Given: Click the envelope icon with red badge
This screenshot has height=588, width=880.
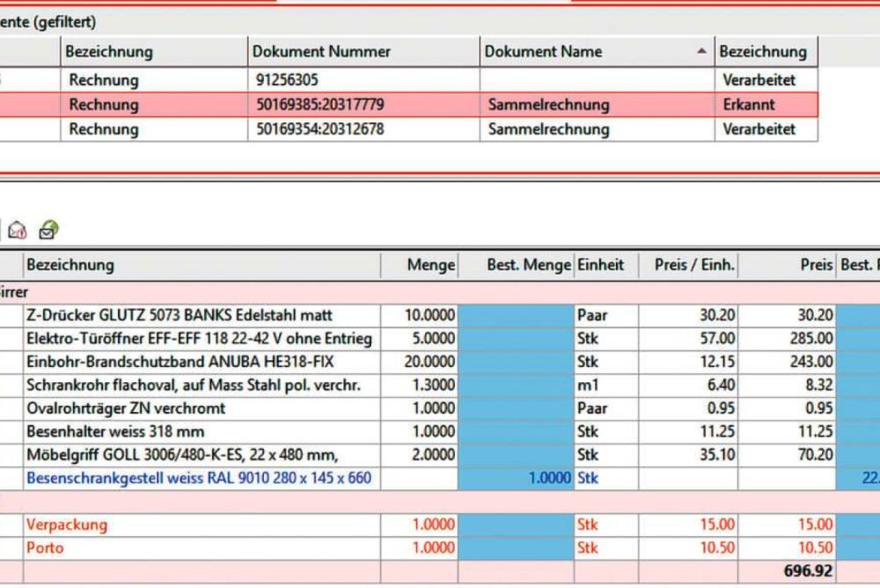Looking at the screenshot, I should point(18,230).
